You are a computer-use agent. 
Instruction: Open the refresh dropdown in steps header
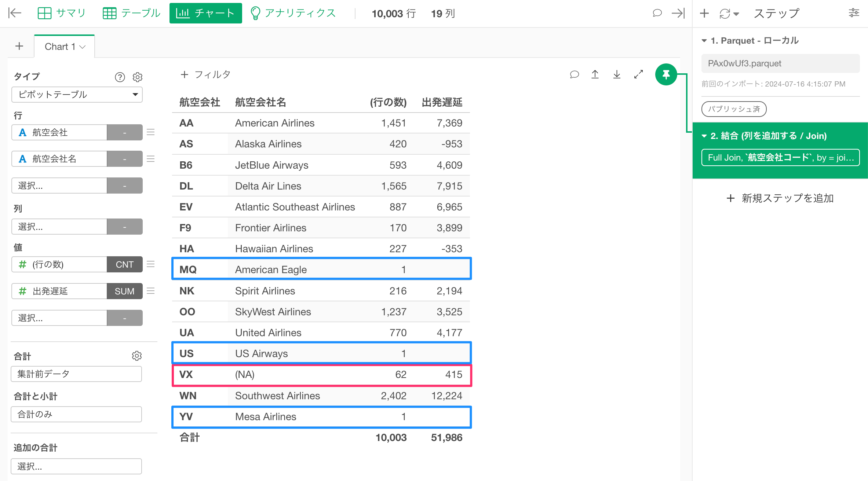tap(729, 14)
